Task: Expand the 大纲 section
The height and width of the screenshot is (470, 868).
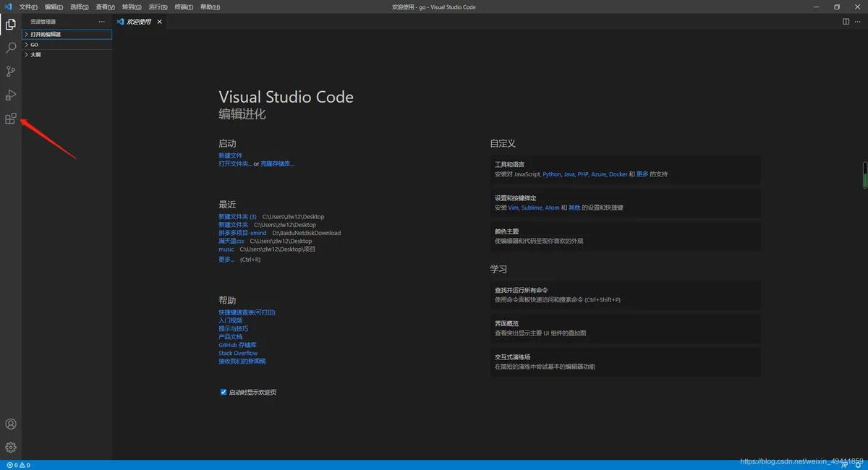Action: [x=67, y=54]
